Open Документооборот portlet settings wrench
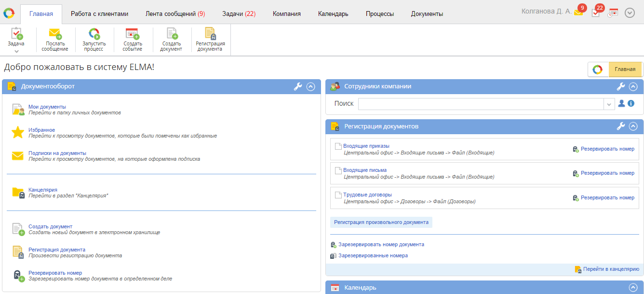The height and width of the screenshot is (294, 644). point(298,86)
